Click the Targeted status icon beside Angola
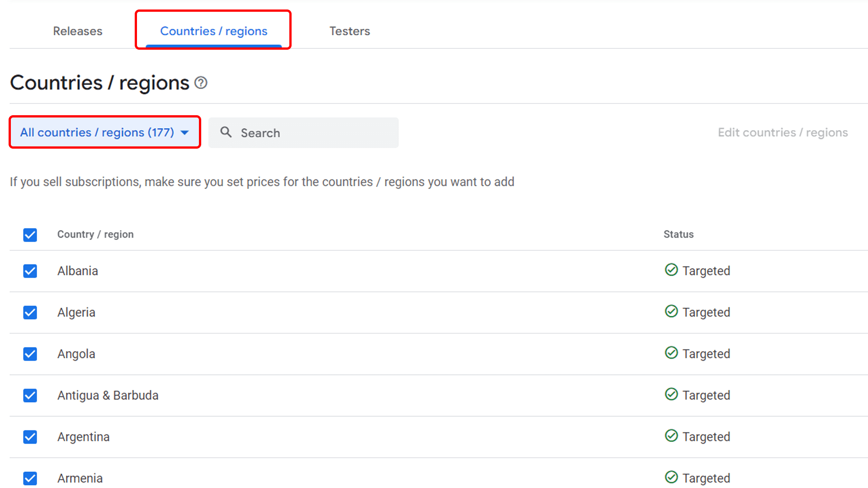868x488 pixels. (x=671, y=353)
